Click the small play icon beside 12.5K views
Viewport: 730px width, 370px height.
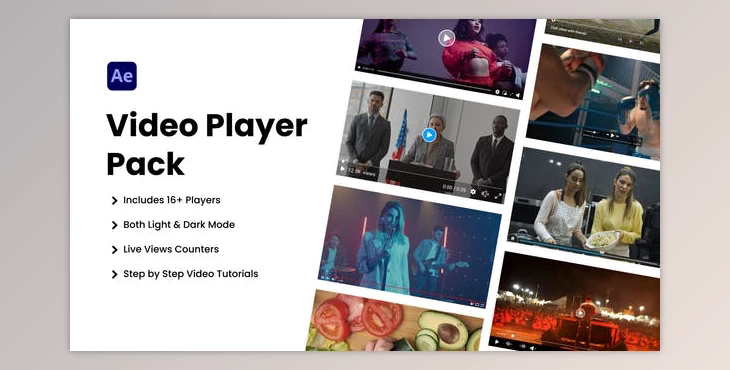click(x=343, y=169)
